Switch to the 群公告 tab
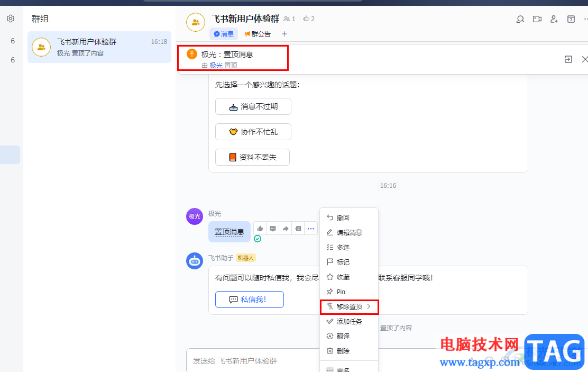The height and width of the screenshot is (372, 588). (257, 34)
